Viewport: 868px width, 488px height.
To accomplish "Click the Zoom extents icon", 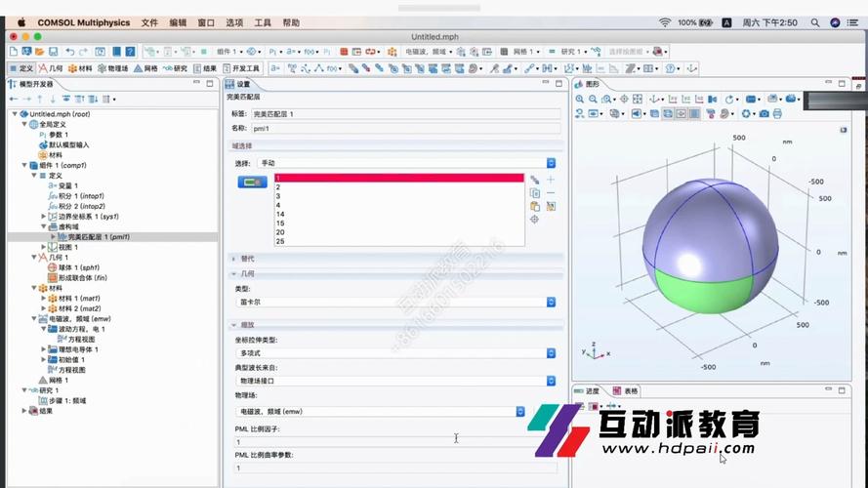I will pyautogui.click(x=638, y=99).
